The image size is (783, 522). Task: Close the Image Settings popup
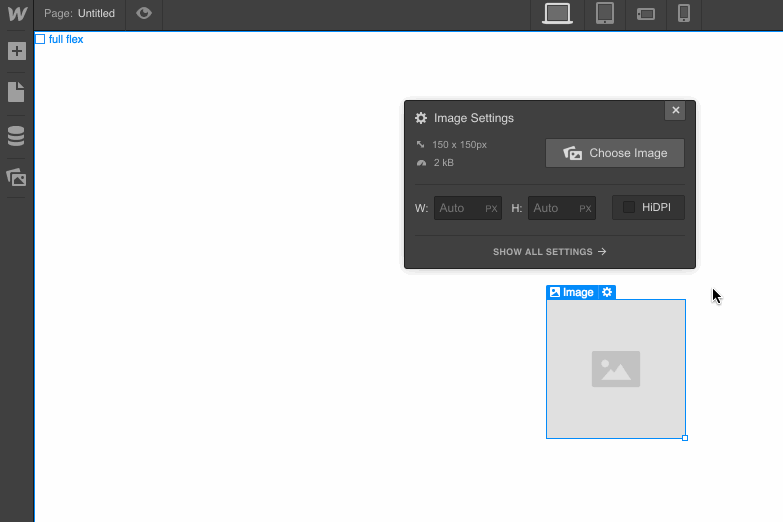(x=675, y=110)
